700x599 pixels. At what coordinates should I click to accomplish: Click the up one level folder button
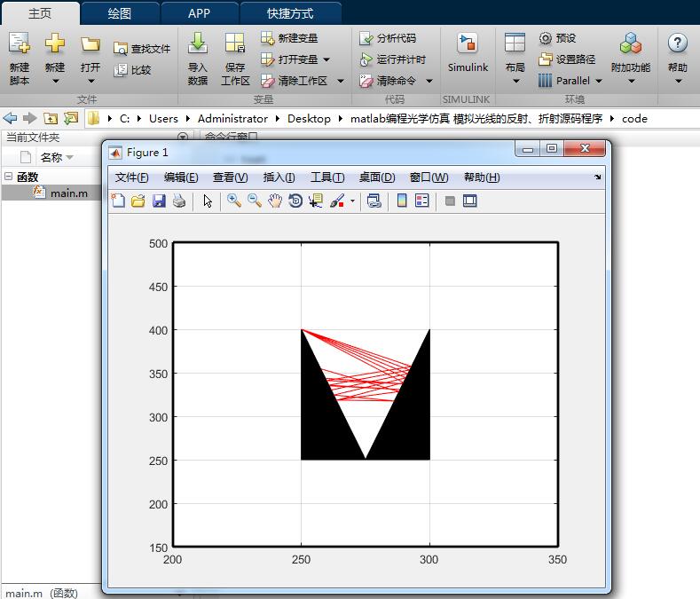pos(51,118)
